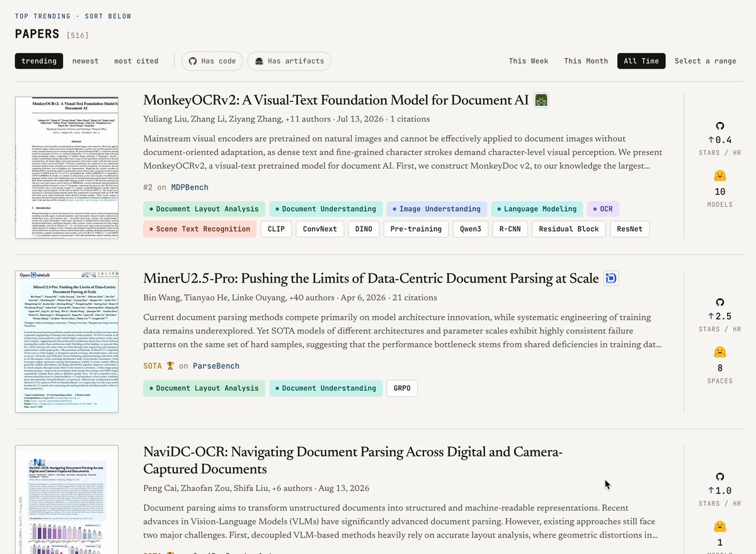Click the "21 citations" text
The image size is (756, 554).
[414, 298]
